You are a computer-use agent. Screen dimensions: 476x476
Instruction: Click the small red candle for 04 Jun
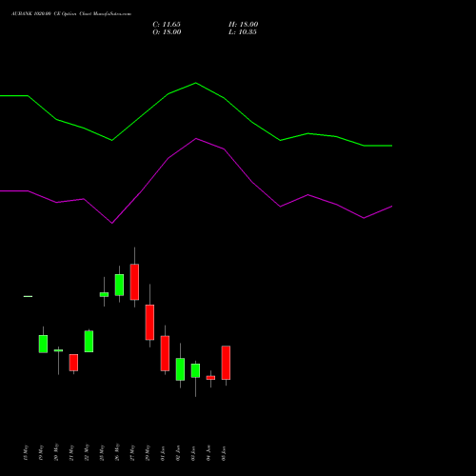click(210, 378)
